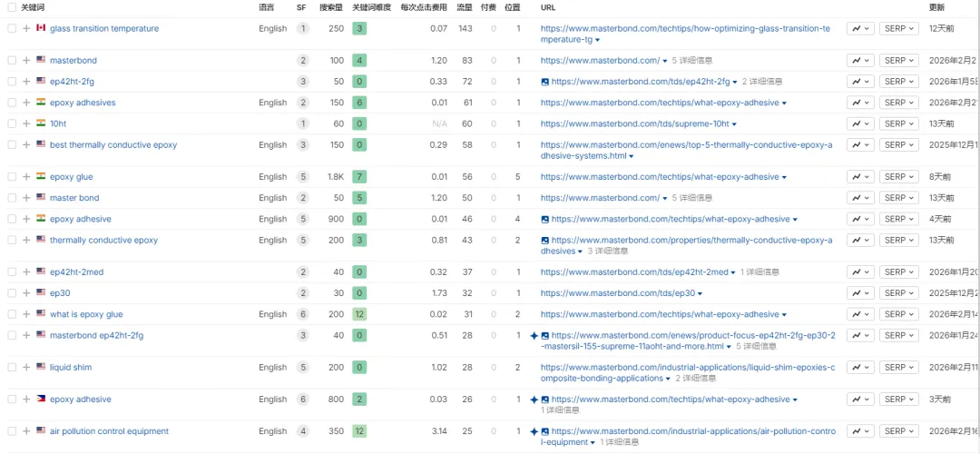This screenshot has height=454, width=980.
Task: Open the 'air pollution control equipment' keyword link
Action: tap(110, 431)
